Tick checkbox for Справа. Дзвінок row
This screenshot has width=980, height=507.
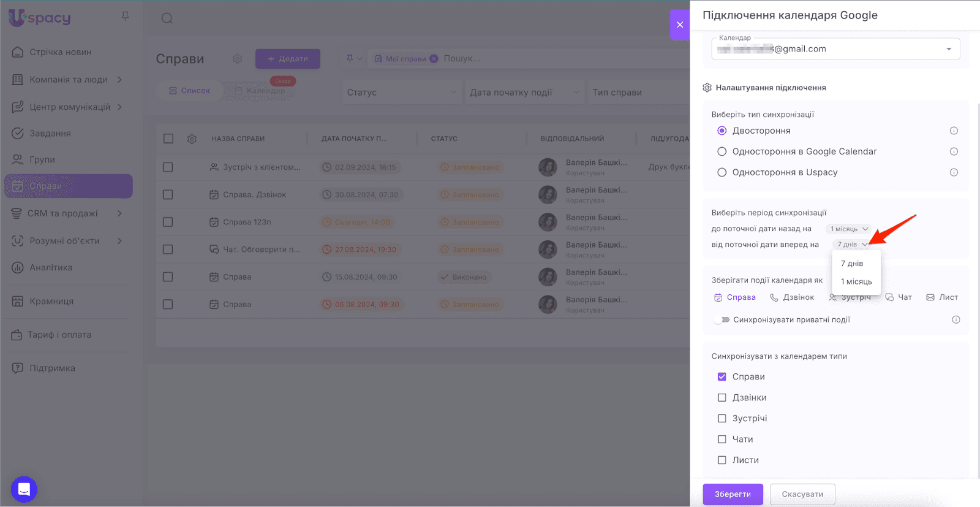(168, 194)
